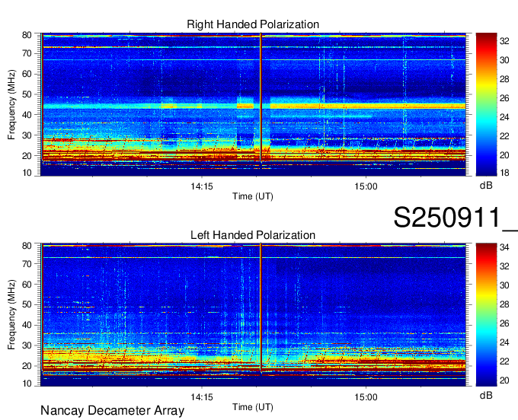Click the Left Handed Polarization title

[x=253, y=235]
